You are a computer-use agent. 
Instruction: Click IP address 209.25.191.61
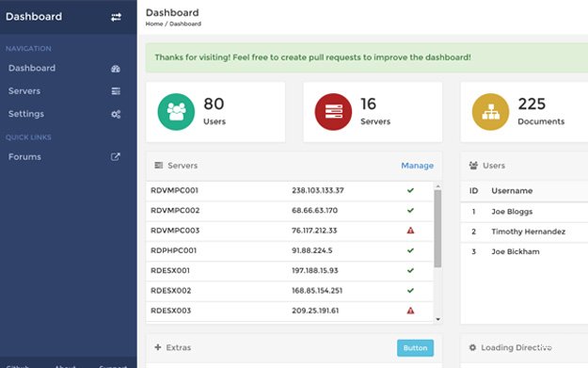pos(315,311)
